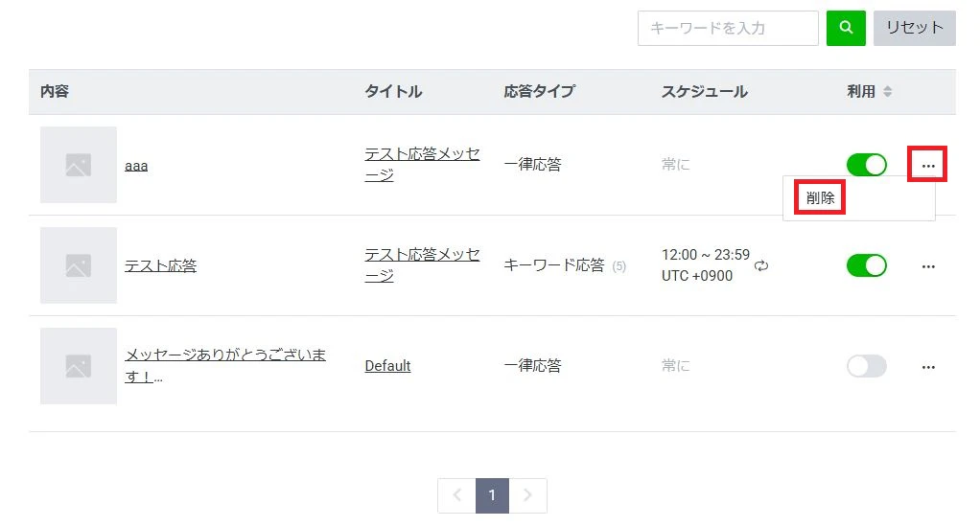Open the aaa content link
The width and height of the screenshot is (980, 527).
tap(136, 166)
